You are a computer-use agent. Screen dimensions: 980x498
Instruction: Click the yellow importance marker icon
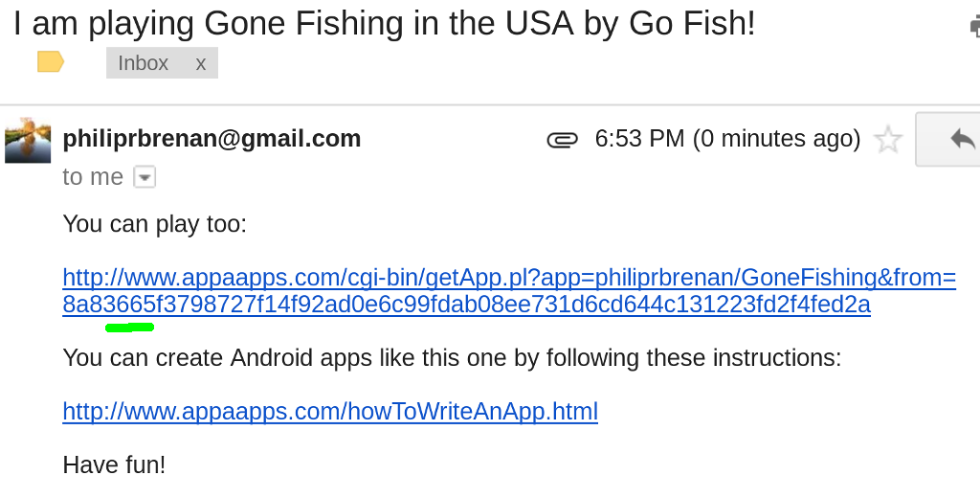[51, 62]
